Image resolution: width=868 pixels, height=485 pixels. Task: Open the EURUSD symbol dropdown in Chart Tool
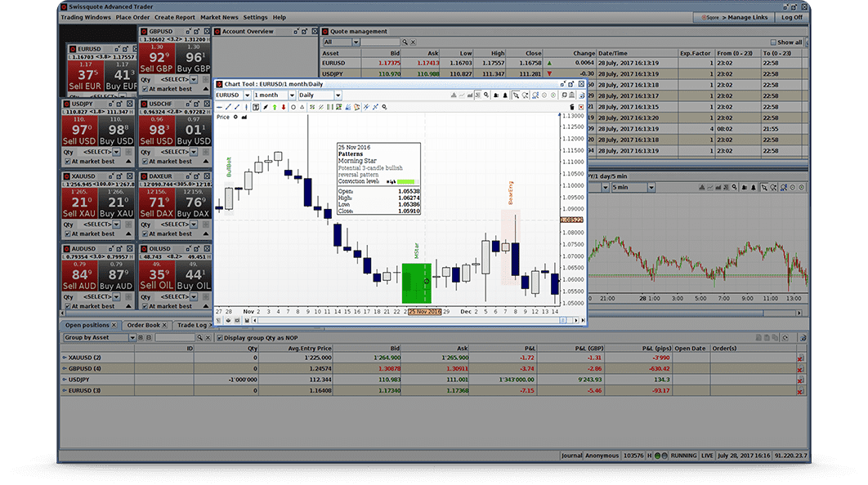[x=248, y=95]
